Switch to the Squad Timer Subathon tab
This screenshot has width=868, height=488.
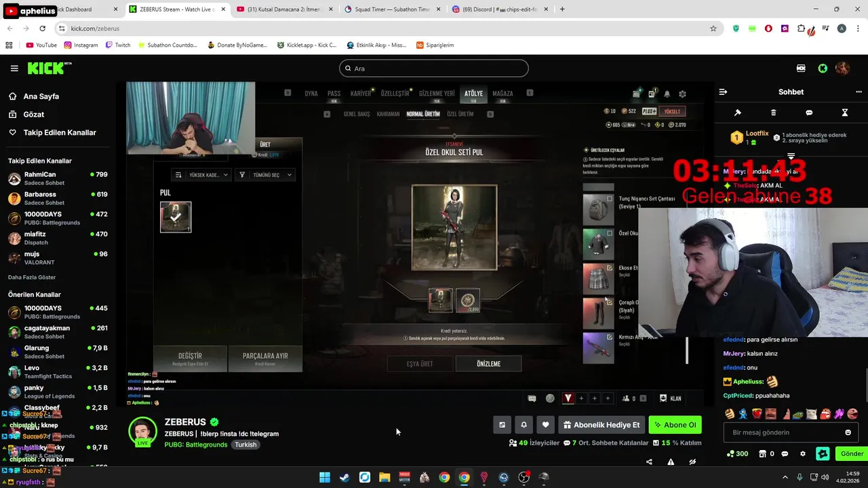391,9
